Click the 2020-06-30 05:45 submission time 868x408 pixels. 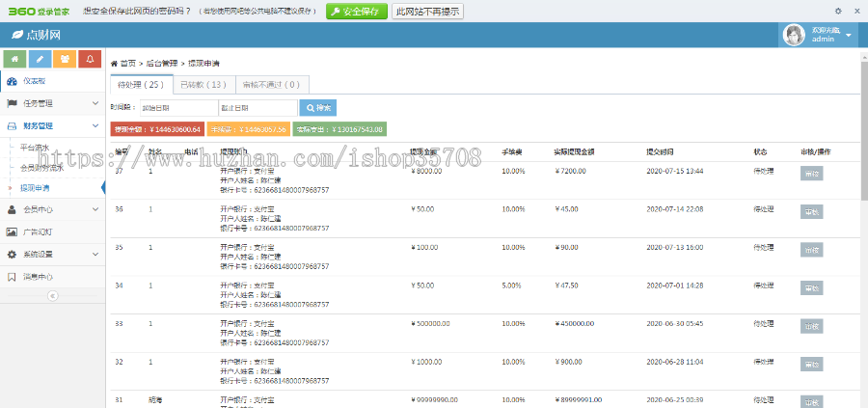click(675, 323)
